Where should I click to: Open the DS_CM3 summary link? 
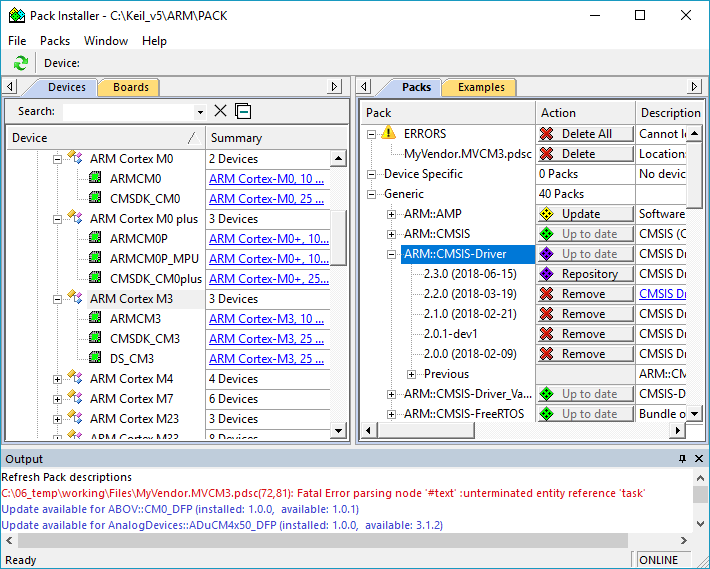tap(266, 359)
